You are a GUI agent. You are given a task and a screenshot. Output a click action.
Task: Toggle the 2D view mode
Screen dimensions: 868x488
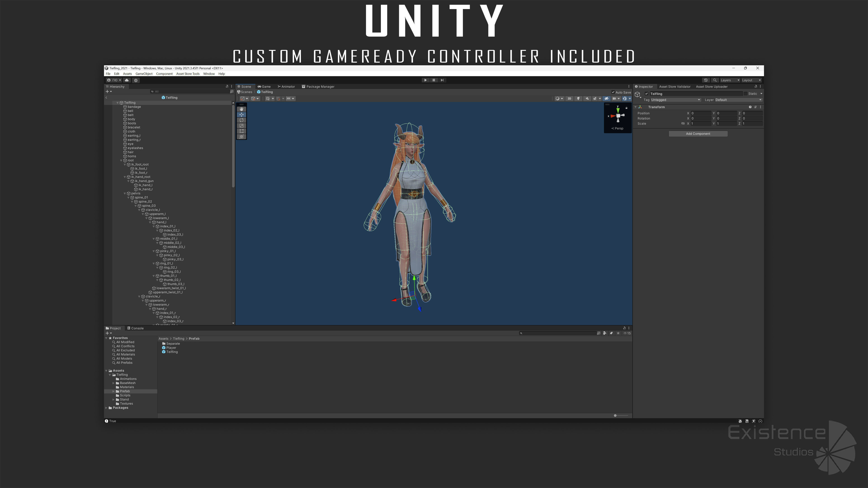(x=569, y=99)
